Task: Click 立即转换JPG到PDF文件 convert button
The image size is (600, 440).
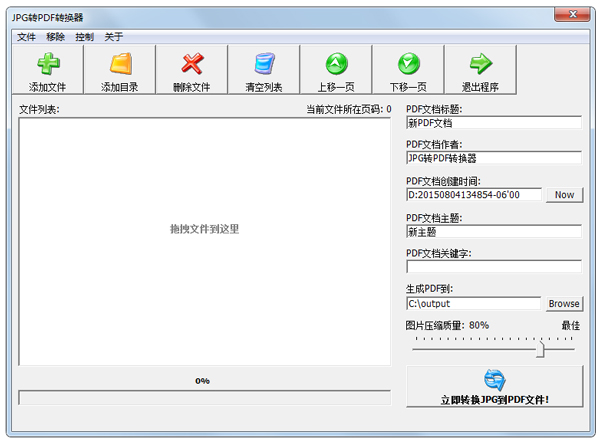Action: [494, 386]
